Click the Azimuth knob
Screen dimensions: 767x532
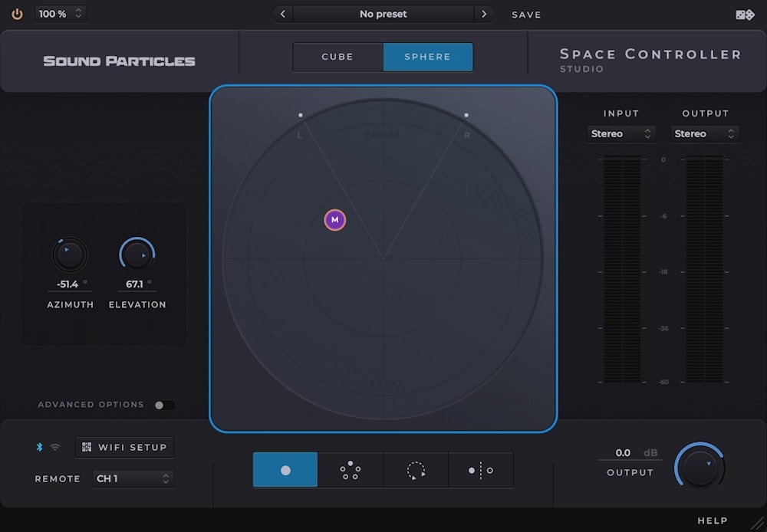pyautogui.click(x=70, y=255)
